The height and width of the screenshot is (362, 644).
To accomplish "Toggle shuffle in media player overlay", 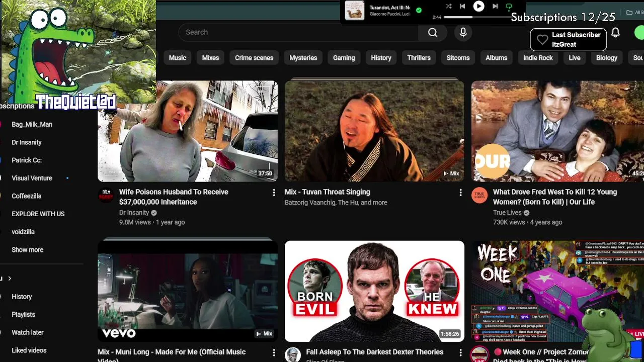I will tap(448, 7).
